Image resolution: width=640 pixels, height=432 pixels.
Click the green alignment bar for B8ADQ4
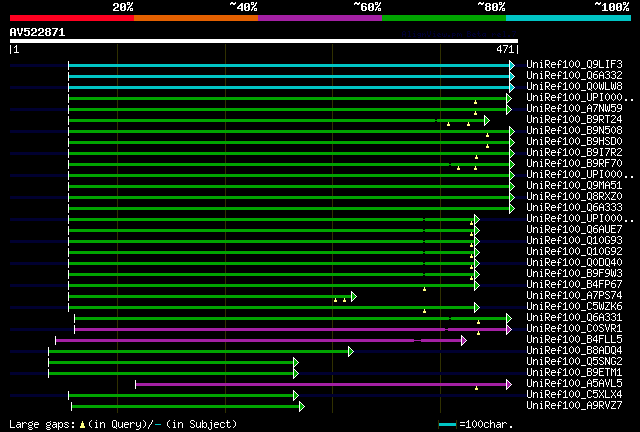[198, 351]
